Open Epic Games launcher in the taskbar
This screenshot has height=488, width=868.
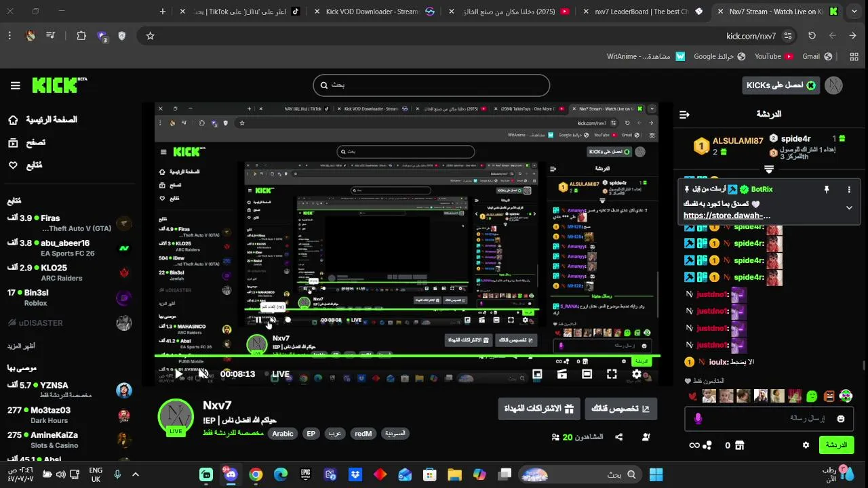[305, 474]
